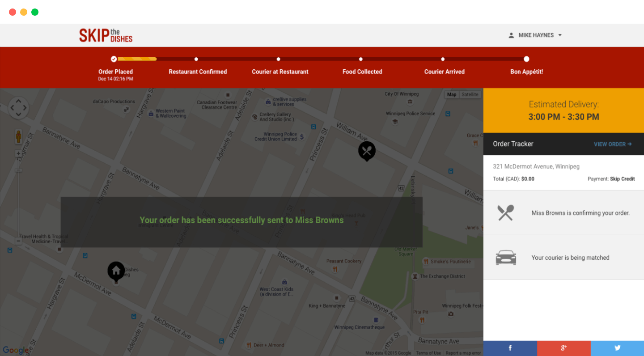Pan the map down with the arrow
Viewport: 644px width, 356px height.
[x=18, y=114]
